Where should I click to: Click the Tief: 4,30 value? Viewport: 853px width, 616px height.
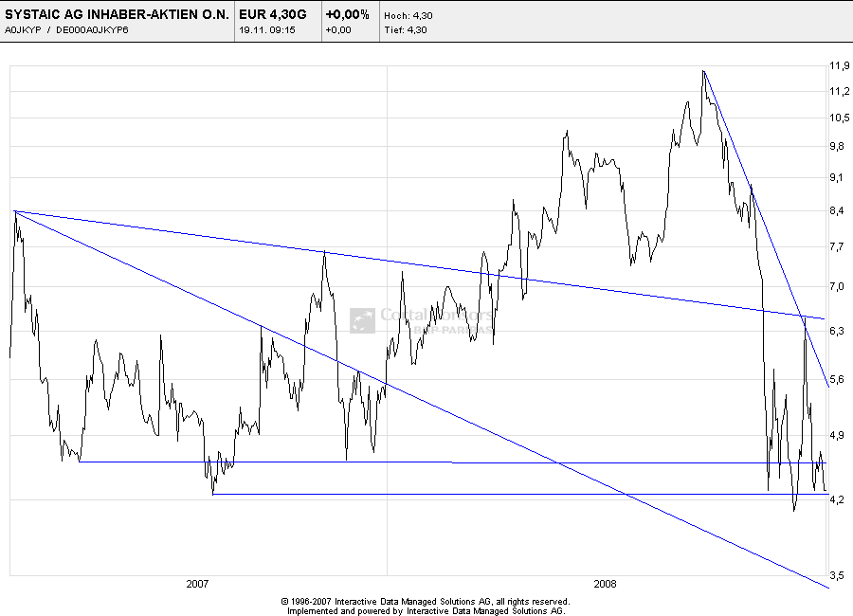[x=406, y=30]
